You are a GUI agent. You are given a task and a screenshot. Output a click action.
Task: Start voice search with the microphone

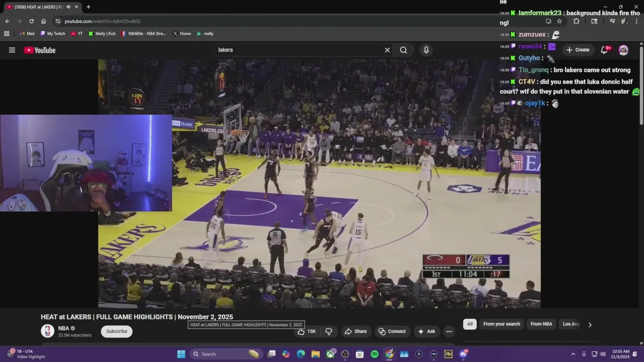click(426, 50)
